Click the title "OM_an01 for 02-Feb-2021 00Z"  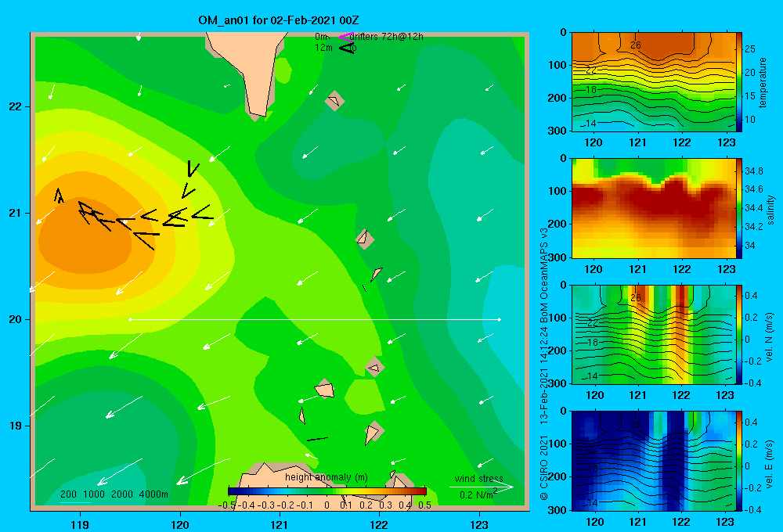(x=278, y=20)
